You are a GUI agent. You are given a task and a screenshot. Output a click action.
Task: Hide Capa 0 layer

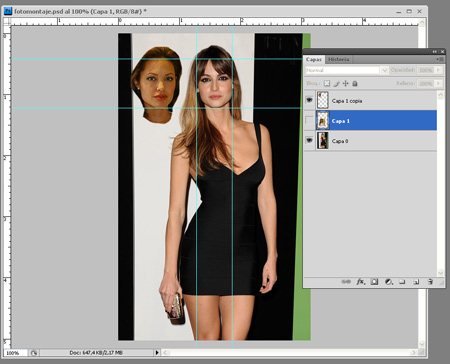point(309,140)
